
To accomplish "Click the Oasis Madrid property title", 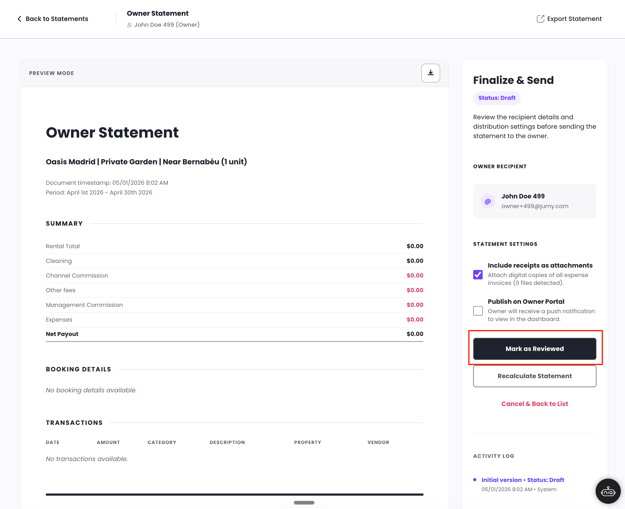I will pos(146,162).
